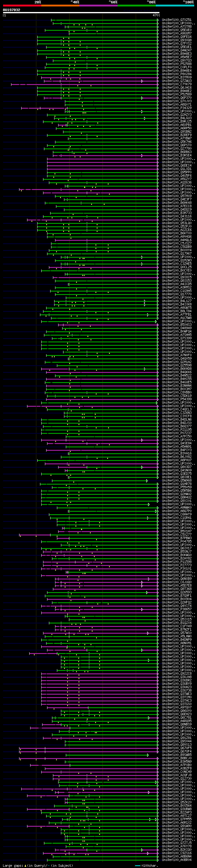The height and width of the screenshot is (868, 197).
Task: Click UniRef100_P30101 result
Action: point(177,568)
